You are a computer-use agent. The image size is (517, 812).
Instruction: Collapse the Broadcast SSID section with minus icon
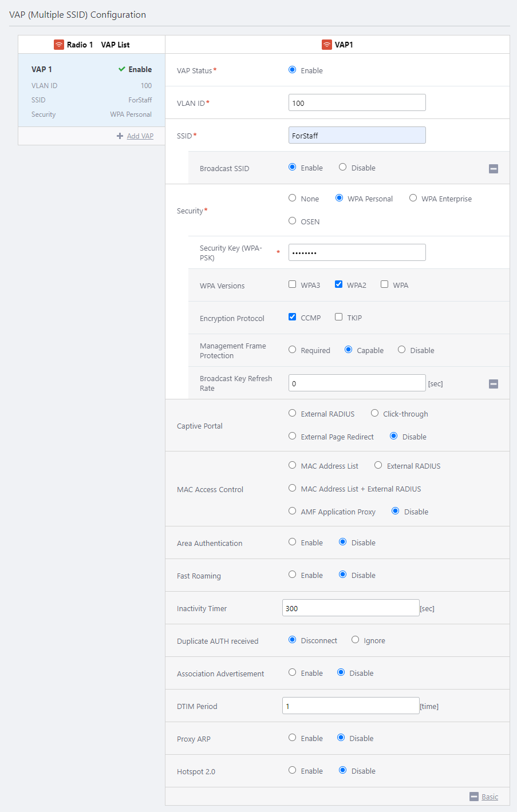click(494, 169)
